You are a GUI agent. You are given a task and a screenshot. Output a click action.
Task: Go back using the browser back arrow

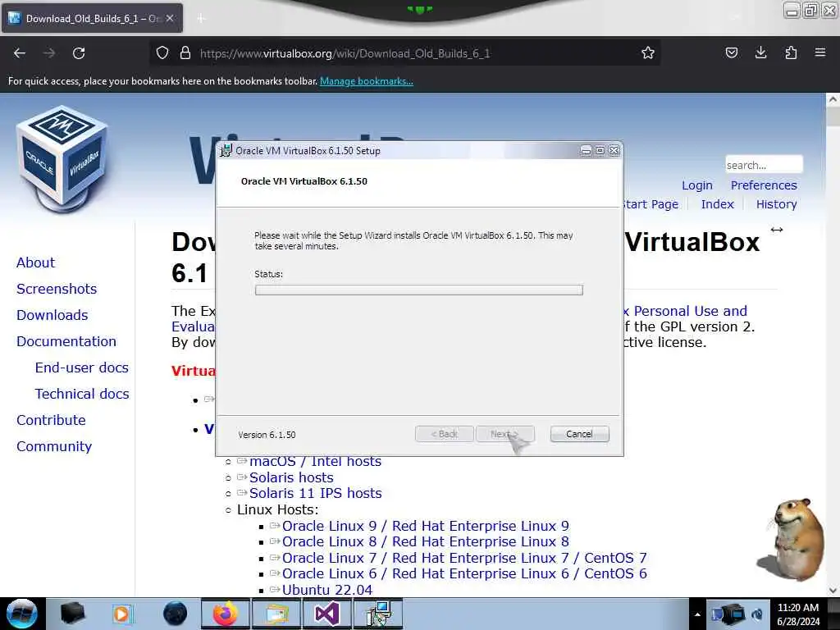(20, 53)
